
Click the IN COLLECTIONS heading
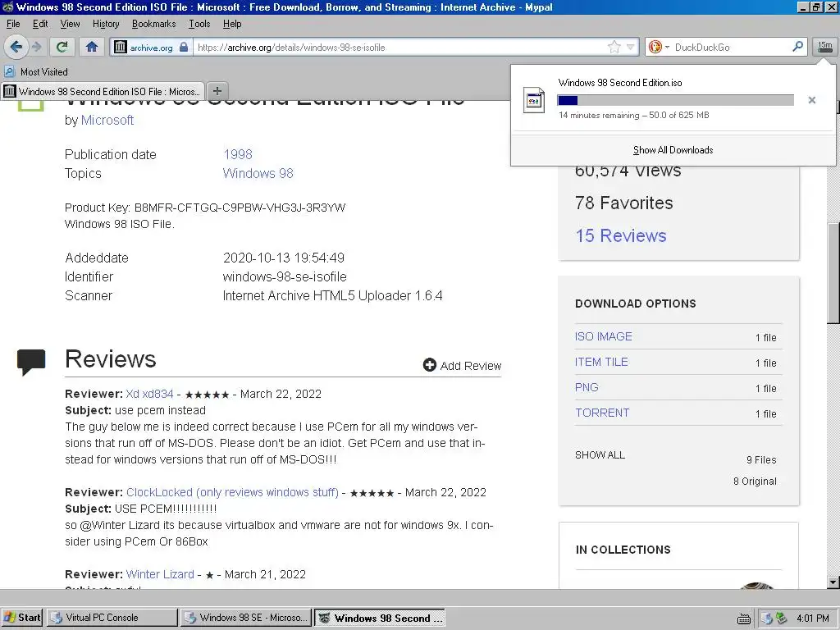(623, 550)
